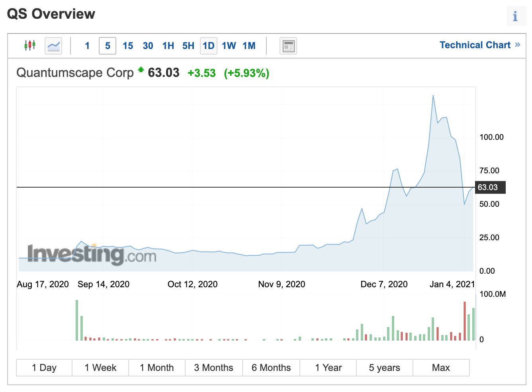Click the Jan 4, 2021 date label

[x=452, y=284]
